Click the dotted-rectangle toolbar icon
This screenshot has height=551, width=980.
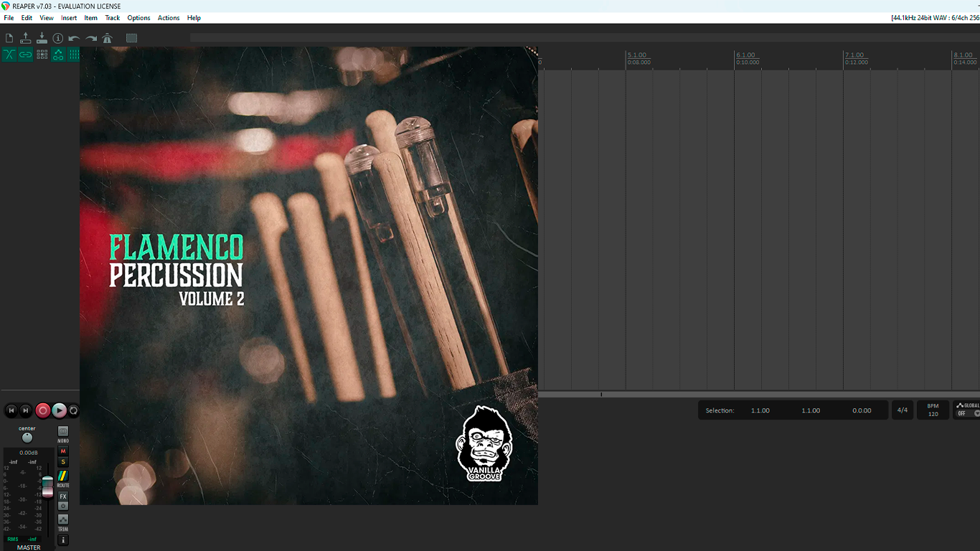tap(132, 38)
